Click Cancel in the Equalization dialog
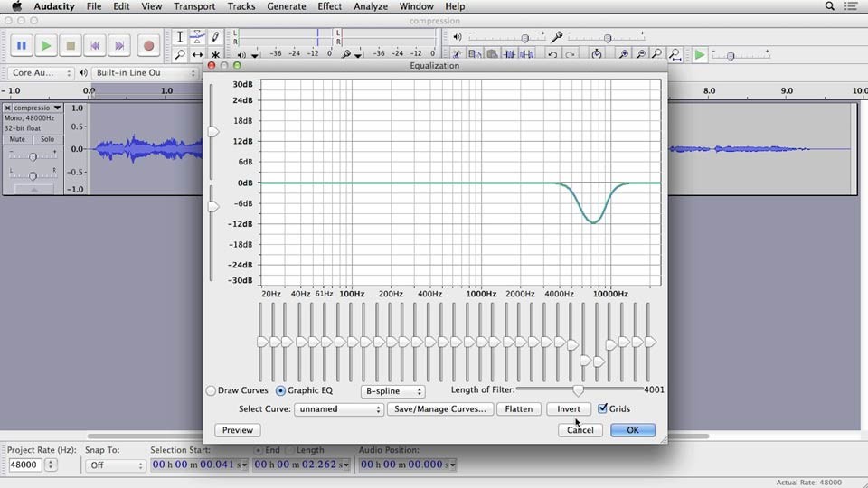This screenshot has height=488, width=868. pyautogui.click(x=580, y=430)
